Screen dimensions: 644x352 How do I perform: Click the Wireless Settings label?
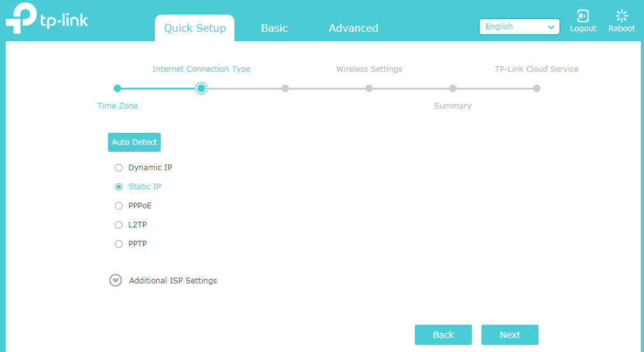(369, 69)
